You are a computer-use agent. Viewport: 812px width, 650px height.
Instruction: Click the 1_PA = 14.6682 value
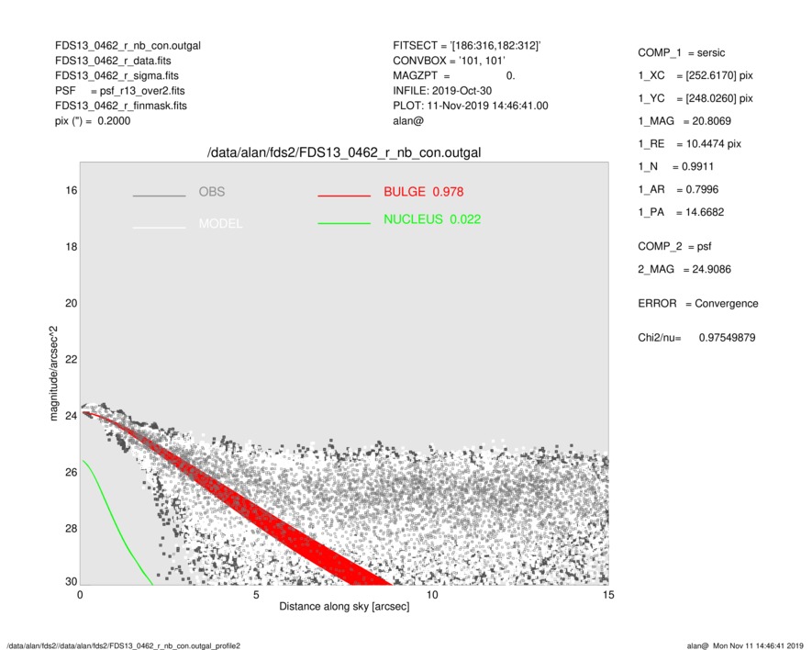click(681, 212)
